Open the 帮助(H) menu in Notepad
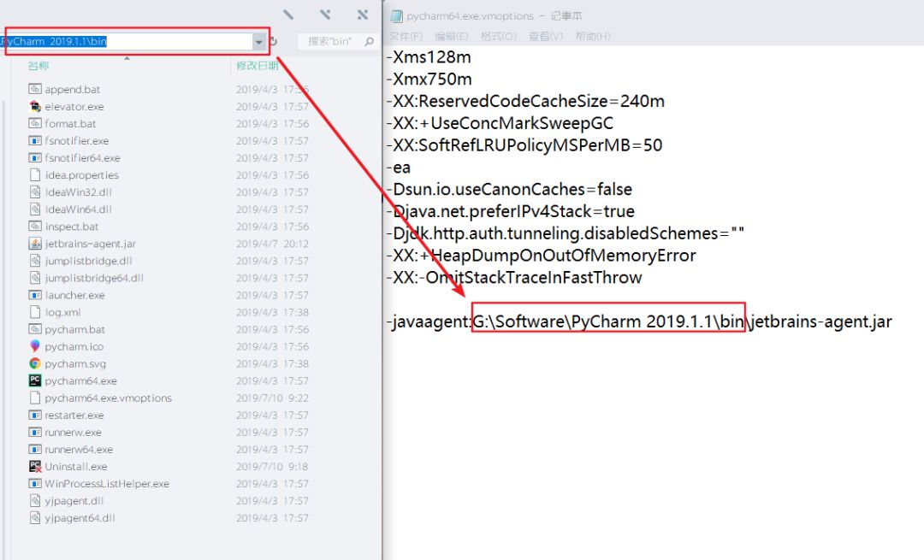Viewport: 924px width, 560px height. pos(593,36)
